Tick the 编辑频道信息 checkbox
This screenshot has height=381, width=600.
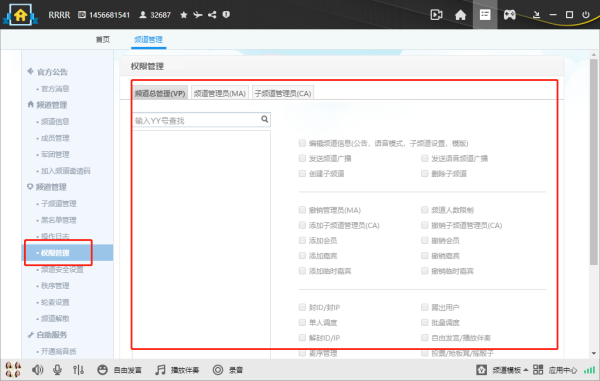pos(302,143)
